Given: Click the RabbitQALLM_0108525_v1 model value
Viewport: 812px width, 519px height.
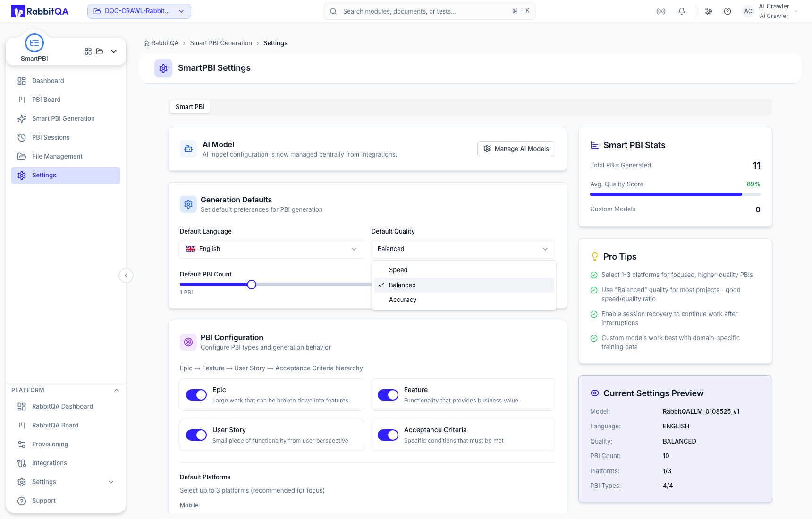Looking at the screenshot, I should [701, 412].
